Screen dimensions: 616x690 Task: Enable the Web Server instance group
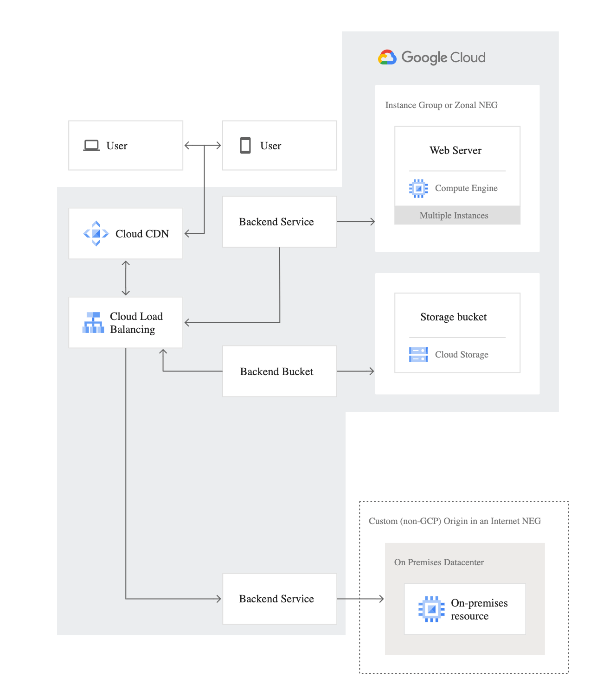(456, 150)
